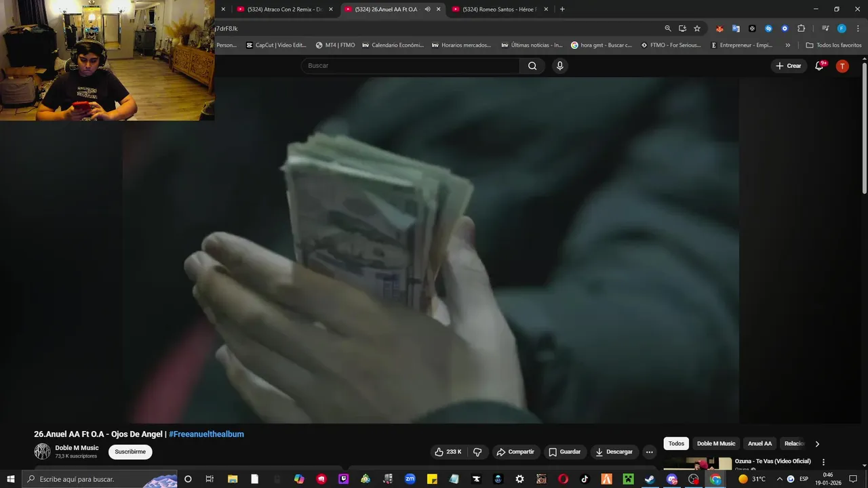Click the YouTube search magnifier button
The image size is (868, 488).
(x=532, y=66)
